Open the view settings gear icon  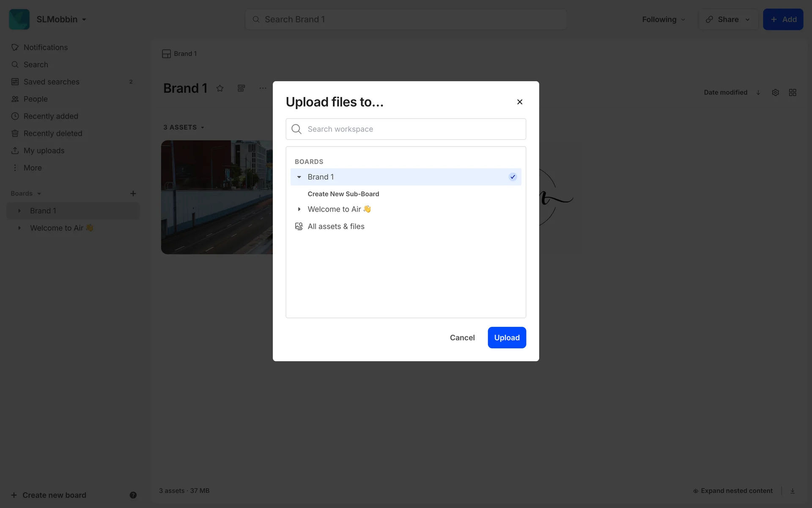point(775,92)
